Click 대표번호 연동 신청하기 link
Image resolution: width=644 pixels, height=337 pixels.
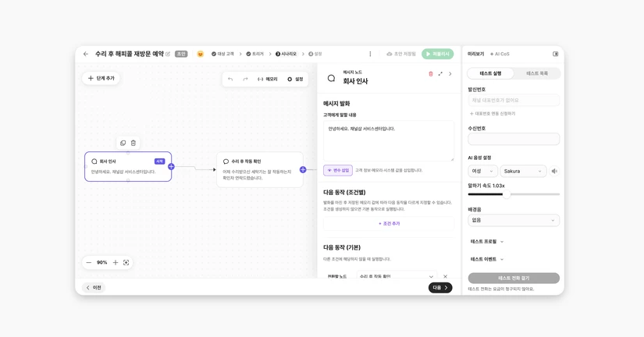[x=493, y=114]
